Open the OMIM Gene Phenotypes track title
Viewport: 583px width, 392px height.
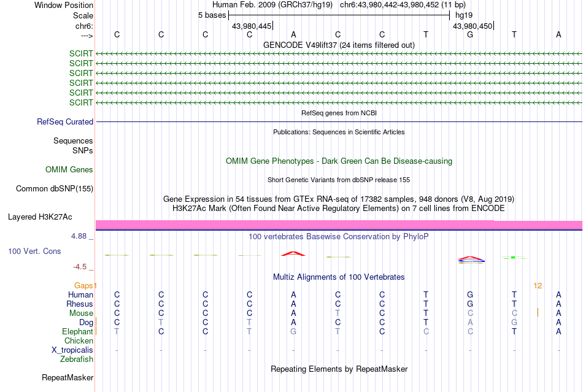click(339, 161)
